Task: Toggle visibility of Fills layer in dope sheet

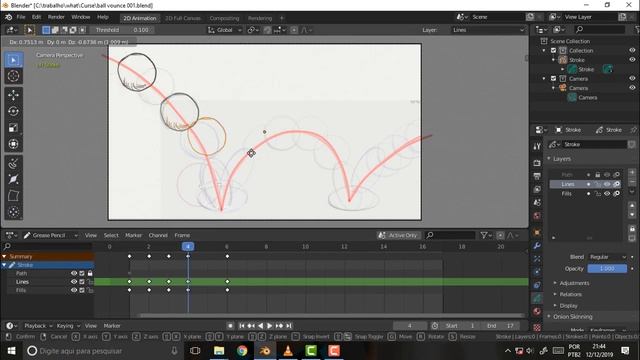Action: 74,290
